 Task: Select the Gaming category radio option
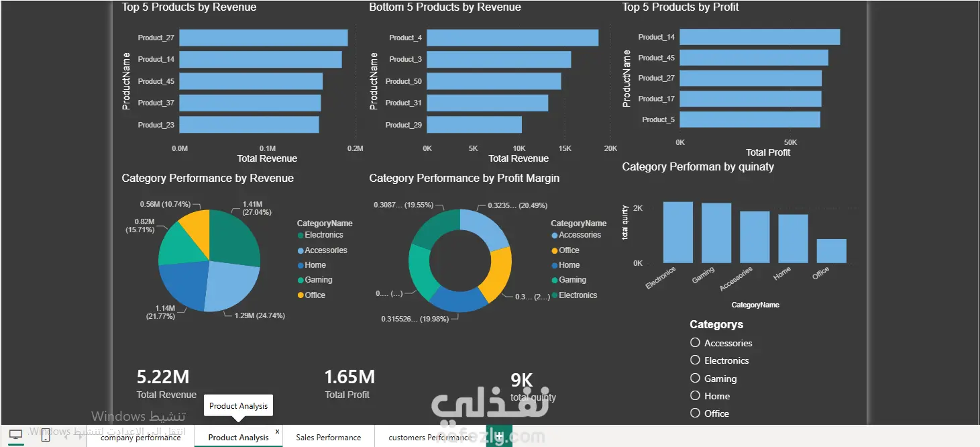(695, 378)
